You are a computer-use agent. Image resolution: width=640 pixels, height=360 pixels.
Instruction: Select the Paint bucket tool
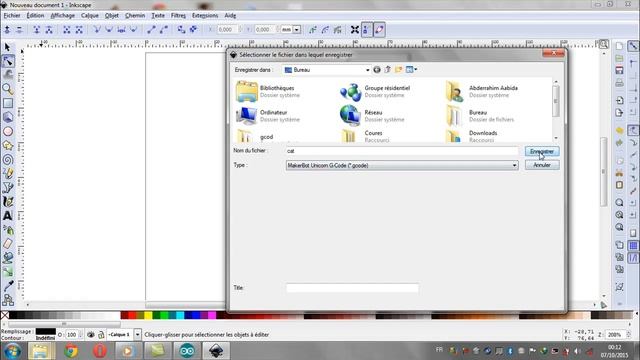coord(8,258)
